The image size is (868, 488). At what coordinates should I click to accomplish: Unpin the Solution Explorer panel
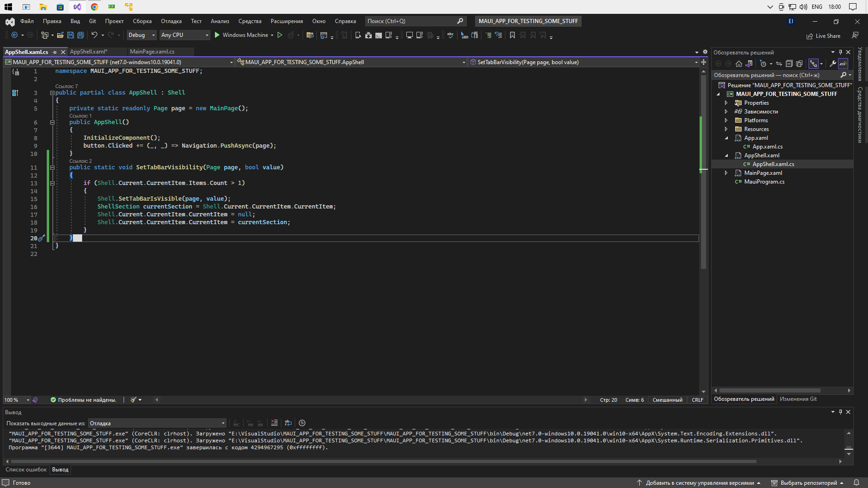[841, 52]
